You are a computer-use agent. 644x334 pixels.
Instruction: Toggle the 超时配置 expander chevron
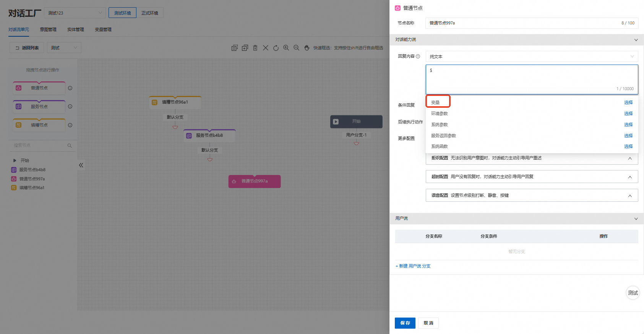coord(630,177)
